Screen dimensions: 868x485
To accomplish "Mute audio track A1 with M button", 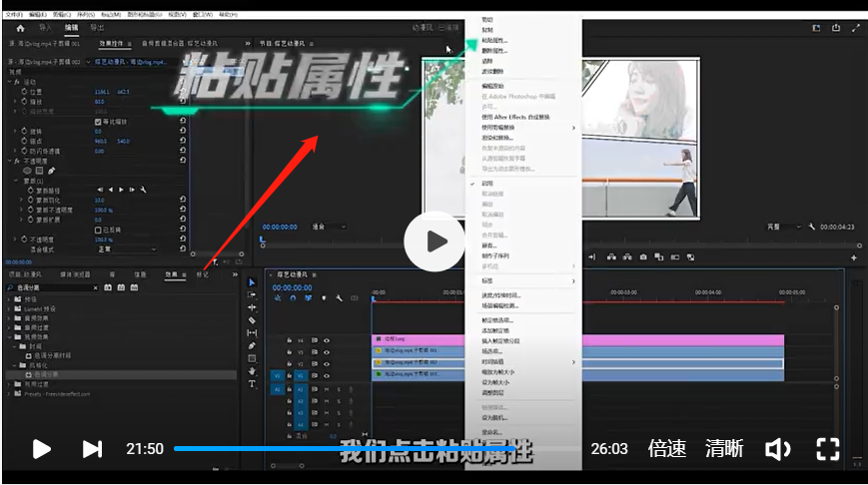I will (327, 389).
